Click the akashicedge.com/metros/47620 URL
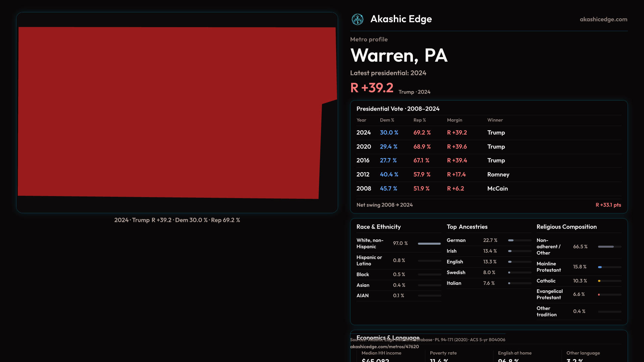The image size is (644, 362). (384, 347)
